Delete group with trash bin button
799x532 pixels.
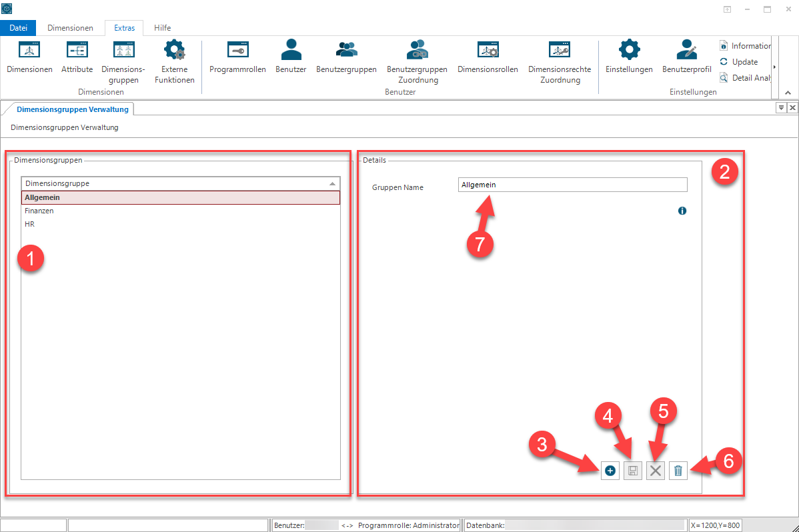click(x=678, y=471)
